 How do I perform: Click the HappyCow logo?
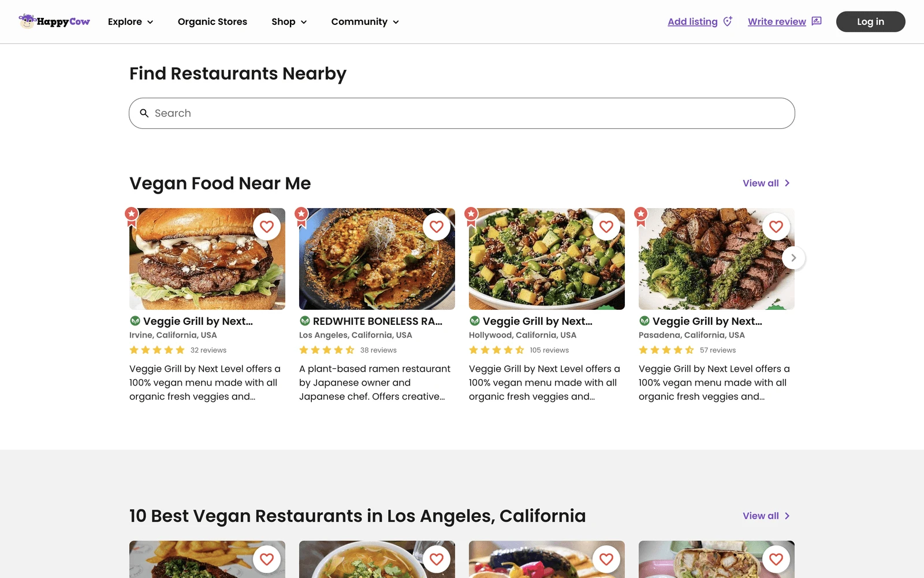point(54,21)
